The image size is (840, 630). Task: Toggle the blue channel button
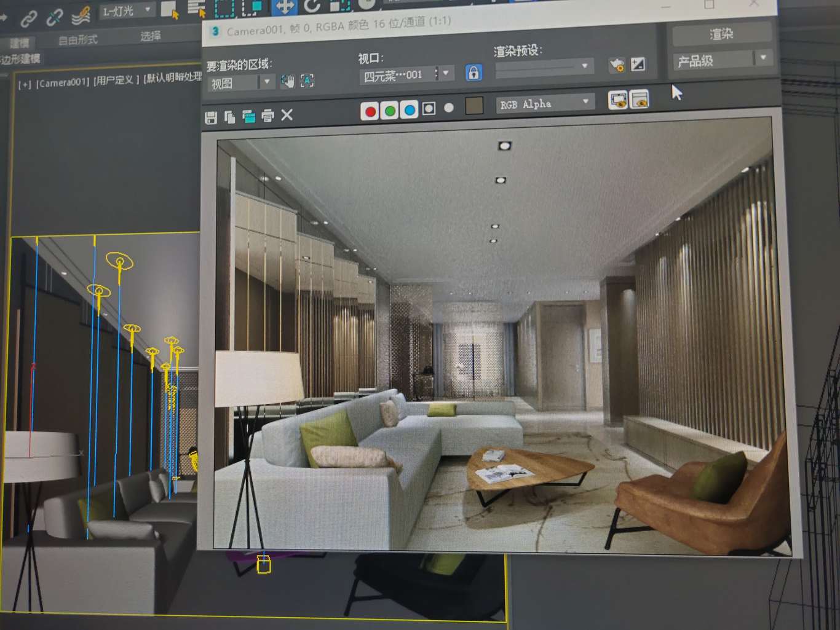coord(410,110)
